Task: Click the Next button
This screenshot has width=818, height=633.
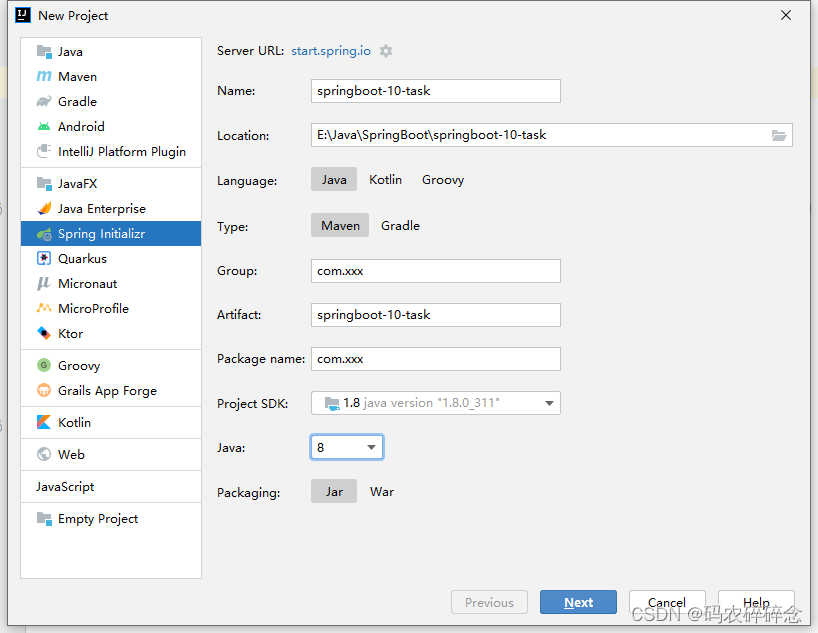Action: coord(578,602)
